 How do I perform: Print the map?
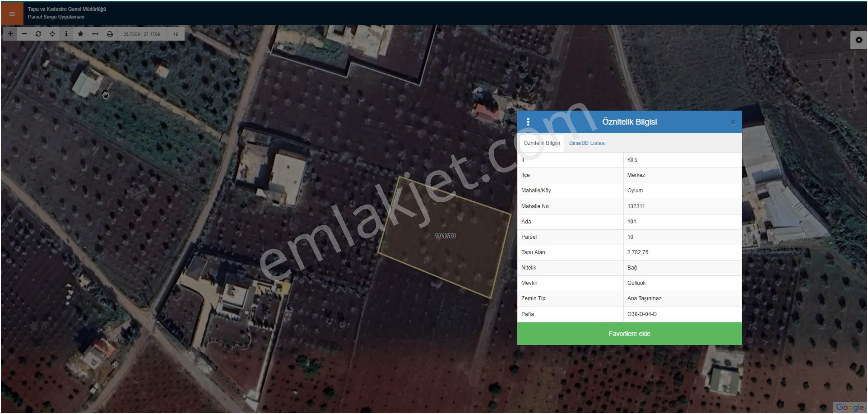[x=110, y=34]
